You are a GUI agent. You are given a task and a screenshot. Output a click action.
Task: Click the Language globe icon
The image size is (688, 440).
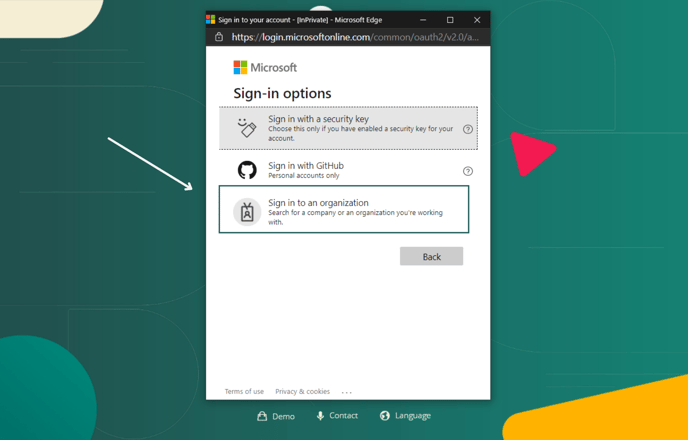[385, 415]
